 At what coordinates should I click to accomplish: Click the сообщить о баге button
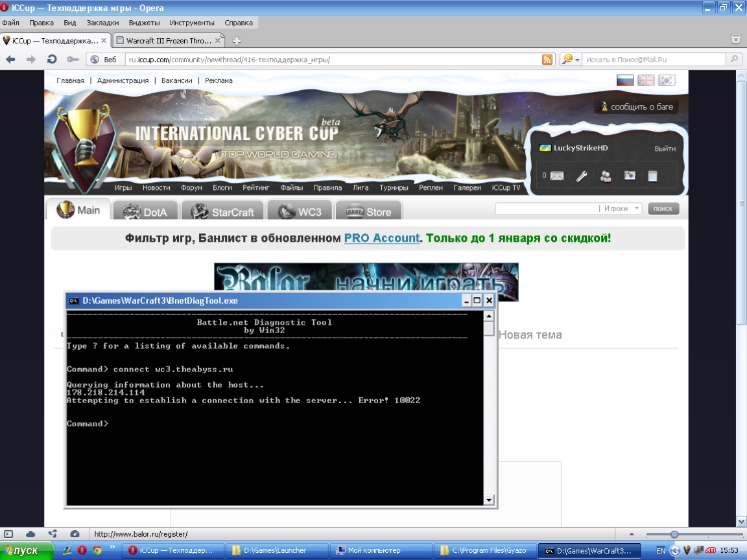(x=637, y=107)
